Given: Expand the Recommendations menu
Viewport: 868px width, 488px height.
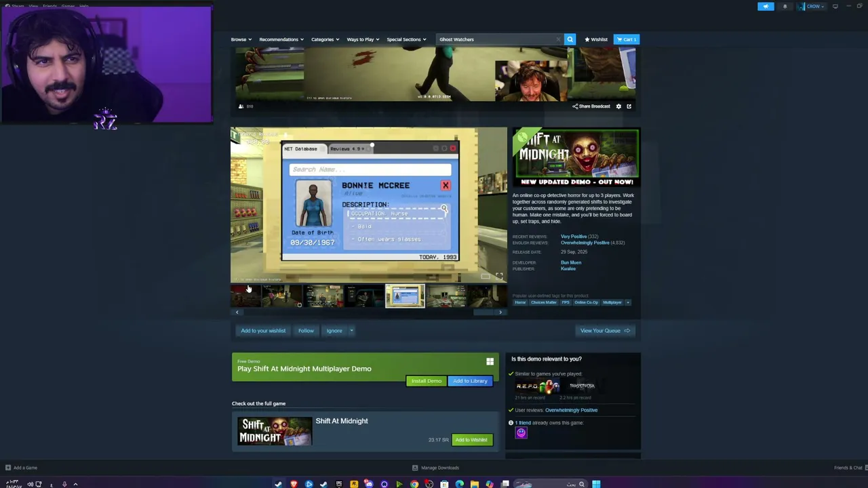Looking at the screenshot, I should coord(281,39).
